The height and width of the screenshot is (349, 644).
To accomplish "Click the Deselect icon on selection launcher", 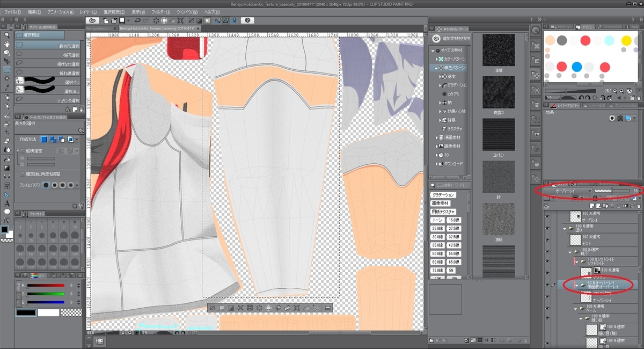I will click(x=213, y=308).
